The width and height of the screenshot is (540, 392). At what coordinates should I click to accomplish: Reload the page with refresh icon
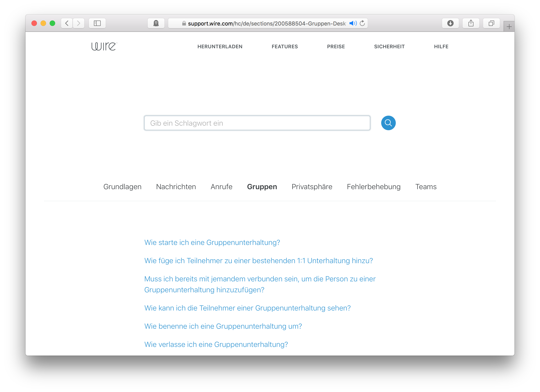362,23
